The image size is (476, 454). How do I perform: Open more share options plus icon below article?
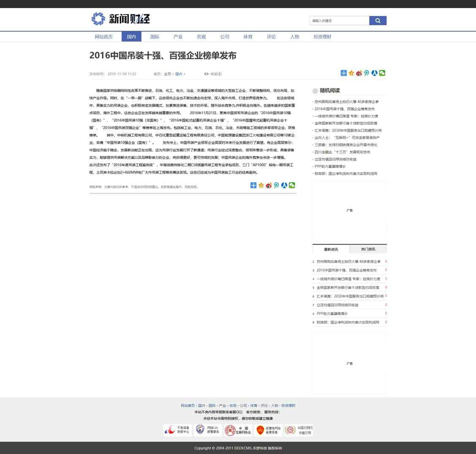[x=253, y=185]
